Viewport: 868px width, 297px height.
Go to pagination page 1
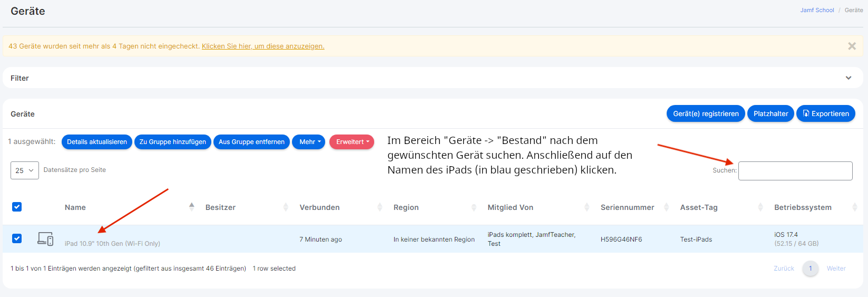[810, 269]
